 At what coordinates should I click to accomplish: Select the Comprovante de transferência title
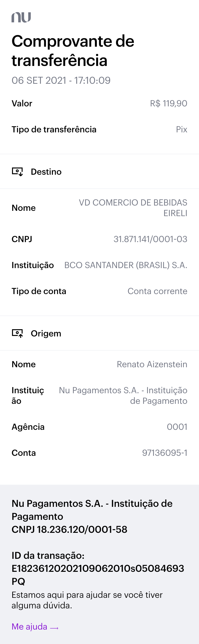tap(73, 51)
